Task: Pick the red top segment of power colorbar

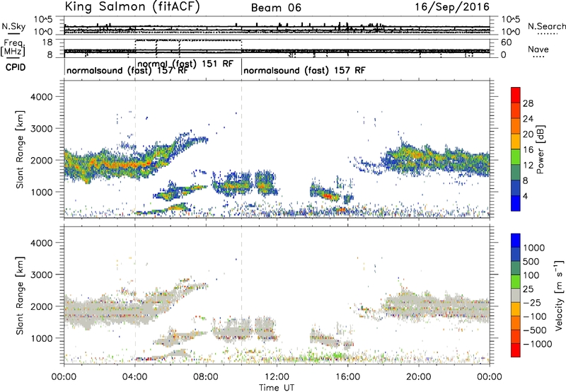Action: click(516, 95)
